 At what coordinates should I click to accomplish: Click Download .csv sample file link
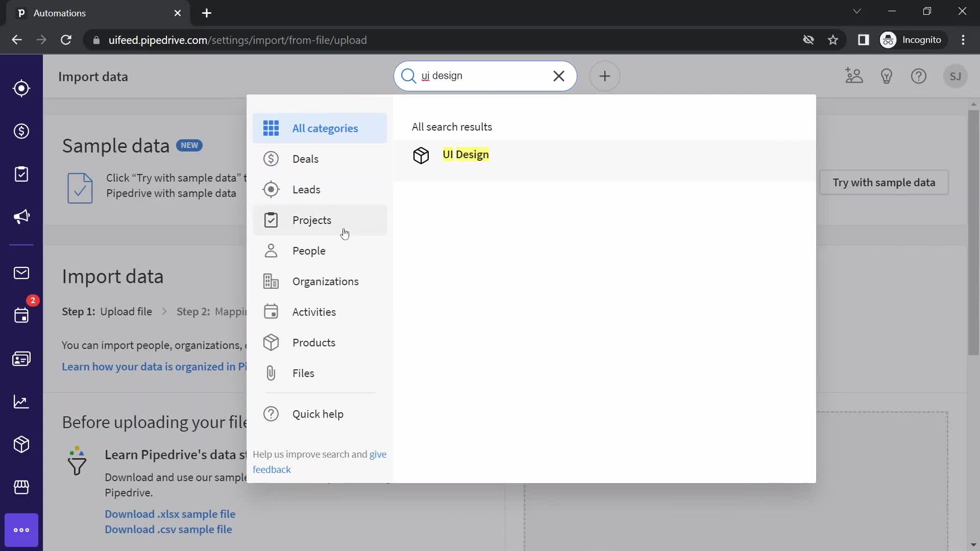click(x=167, y=529)
